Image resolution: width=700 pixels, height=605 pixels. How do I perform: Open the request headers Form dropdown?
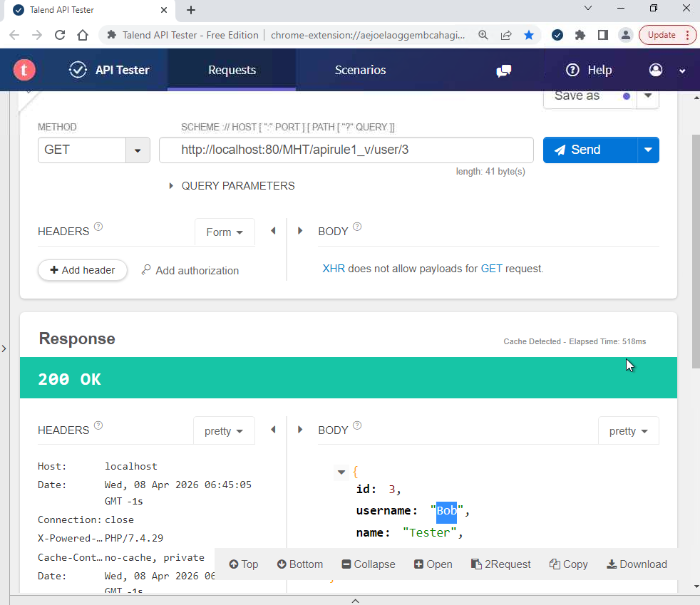[225, 232]
